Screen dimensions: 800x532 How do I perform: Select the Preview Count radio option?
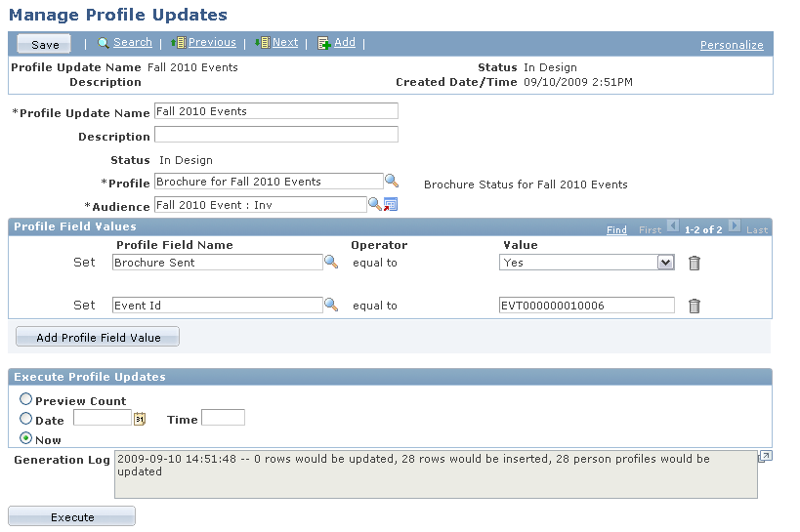[26, 399]
